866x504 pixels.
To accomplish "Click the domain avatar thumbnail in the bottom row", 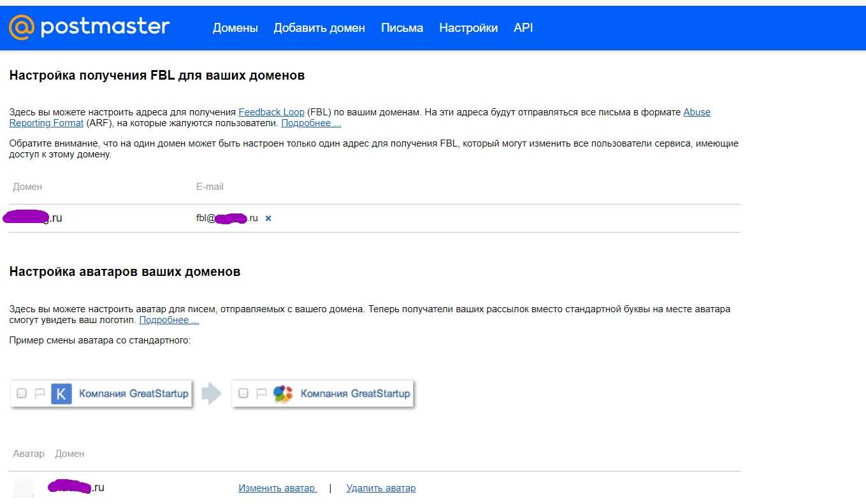I will pyautogui.click(x=24, y=488).
